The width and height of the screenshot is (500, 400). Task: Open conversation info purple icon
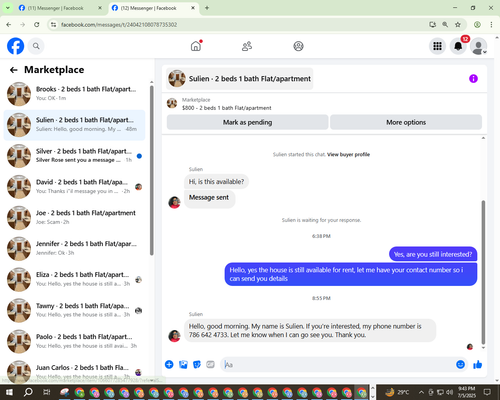473,79
